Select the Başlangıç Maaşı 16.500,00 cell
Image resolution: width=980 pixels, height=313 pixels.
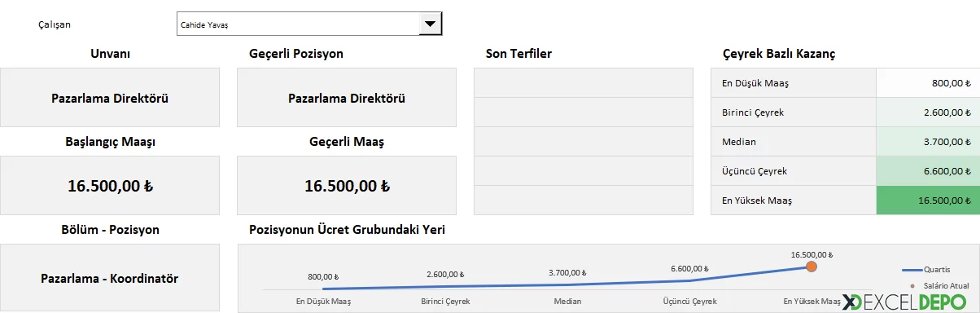coord(110,186)
